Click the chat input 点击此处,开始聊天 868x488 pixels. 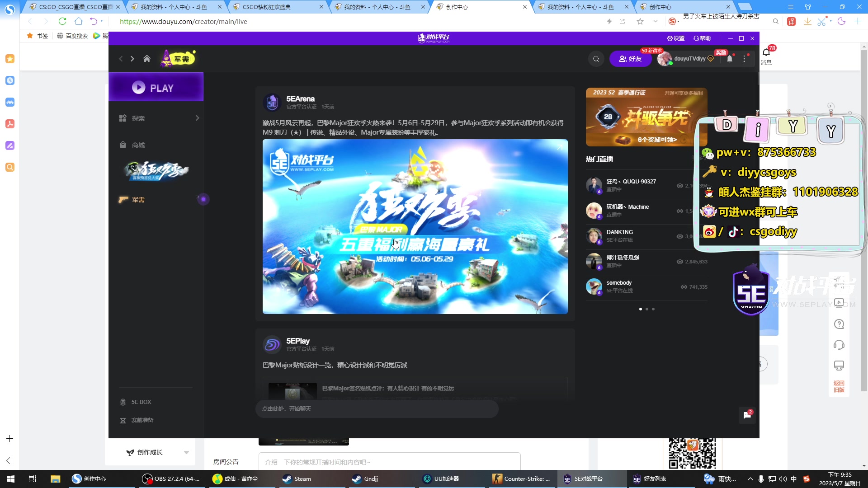[377, 408]
